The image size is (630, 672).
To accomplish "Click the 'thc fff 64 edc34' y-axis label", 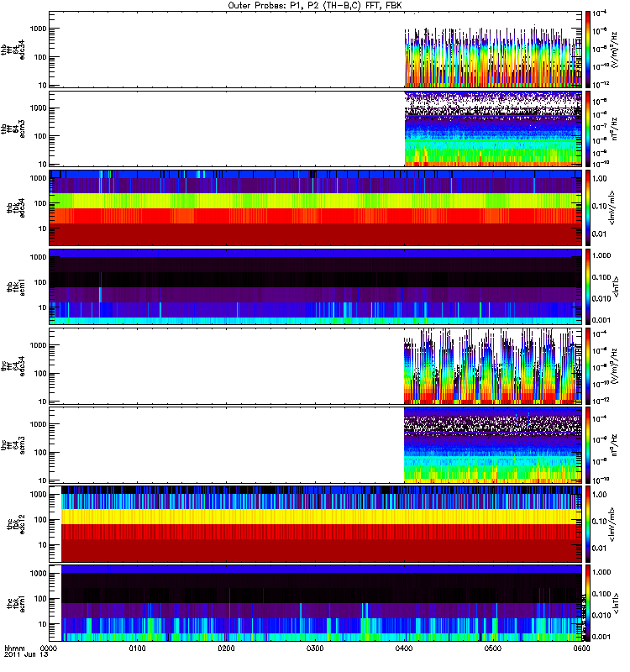I will click(x=13, y=366).
